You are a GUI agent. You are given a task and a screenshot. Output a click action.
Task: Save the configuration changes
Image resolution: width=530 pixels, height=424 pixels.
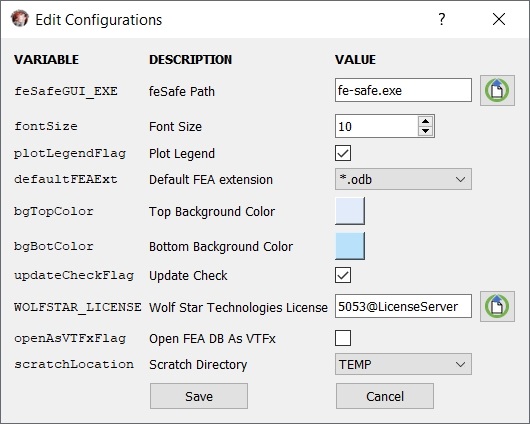click(x=199, y=396)
